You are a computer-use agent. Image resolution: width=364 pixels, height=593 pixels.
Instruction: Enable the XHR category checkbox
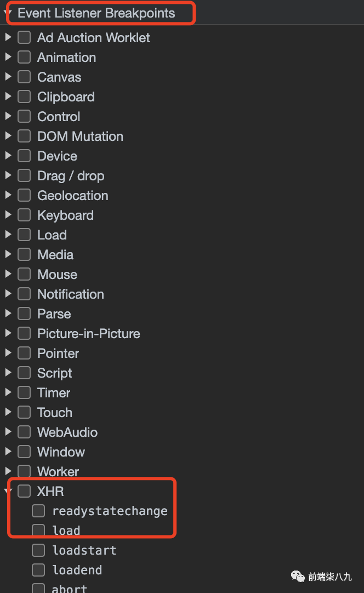pyautogui.click(x=24, y=491)
